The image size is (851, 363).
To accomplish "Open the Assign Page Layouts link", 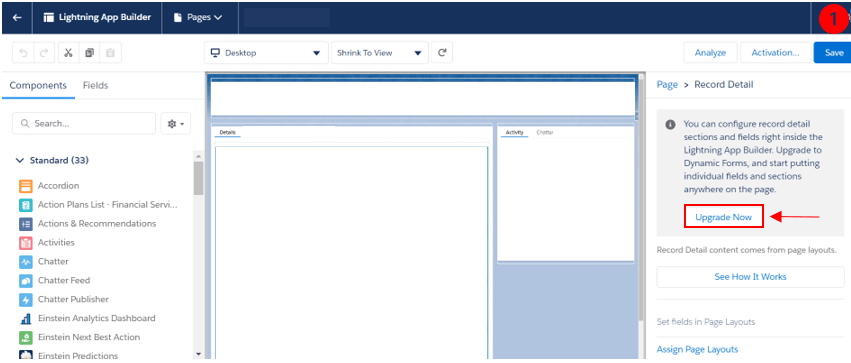I will pyautogui.click(x=697, y=349).
